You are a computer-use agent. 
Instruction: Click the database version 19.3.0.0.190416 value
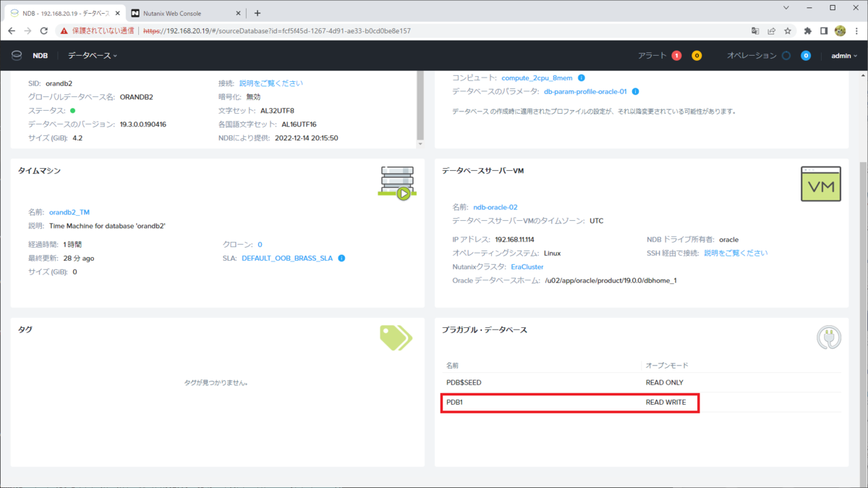pos(143,125)
